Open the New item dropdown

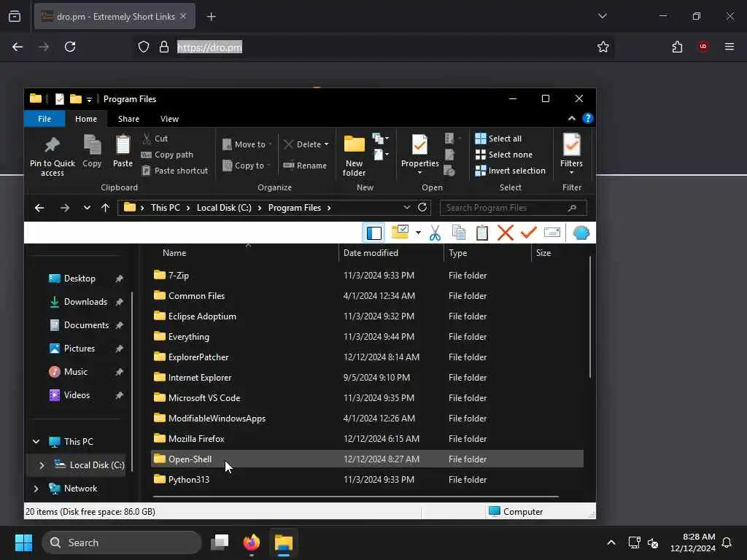pos(380,139)
